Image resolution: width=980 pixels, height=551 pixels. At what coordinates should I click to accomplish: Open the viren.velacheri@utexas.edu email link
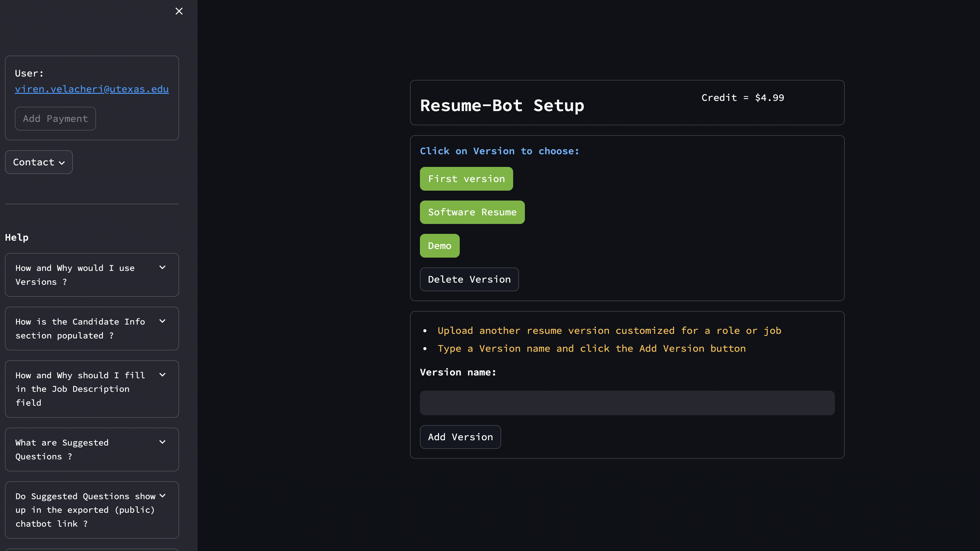(x=92, y=89)
